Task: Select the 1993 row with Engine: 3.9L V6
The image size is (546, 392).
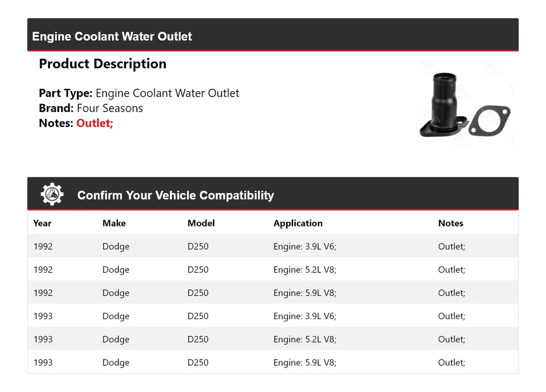Action: pyautogui.click(x=272, y=316)
